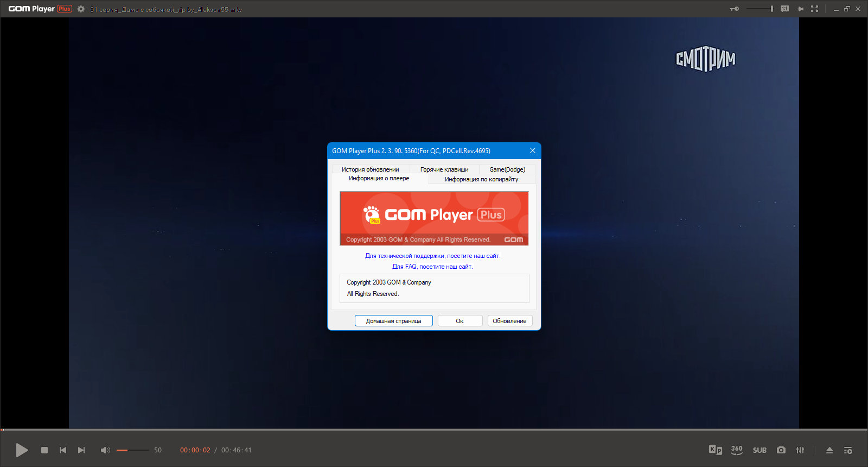Click the "Copyright 2003 GOM & Company" line in text box

coord(389,282)
